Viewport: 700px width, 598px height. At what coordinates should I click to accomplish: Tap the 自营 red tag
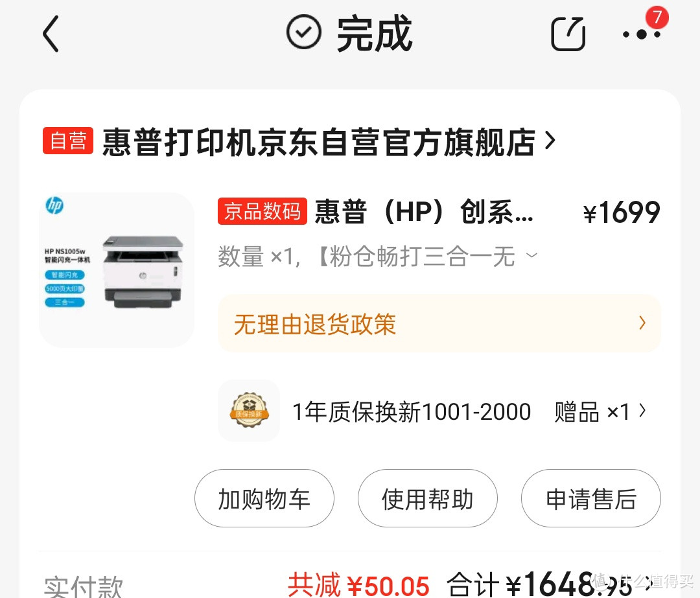pyautogui.click(x=68, y=141)
